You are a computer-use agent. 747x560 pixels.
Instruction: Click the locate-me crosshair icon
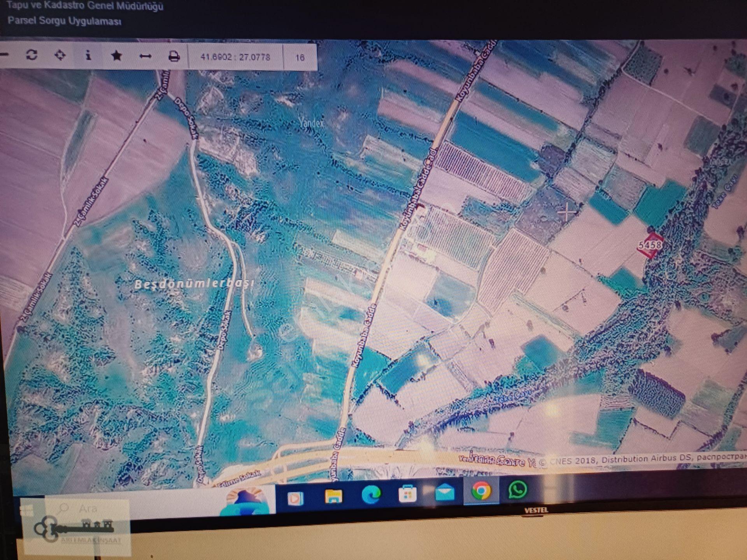tap(60, 55)
